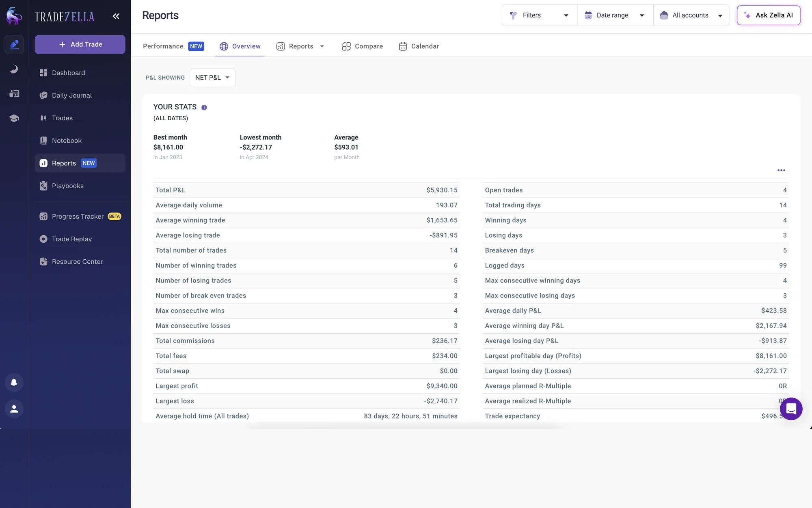Screen dimensions: 812x508
Task: Switch to the Compare tab
Action: pyautogui.click(x=362, y=46)
